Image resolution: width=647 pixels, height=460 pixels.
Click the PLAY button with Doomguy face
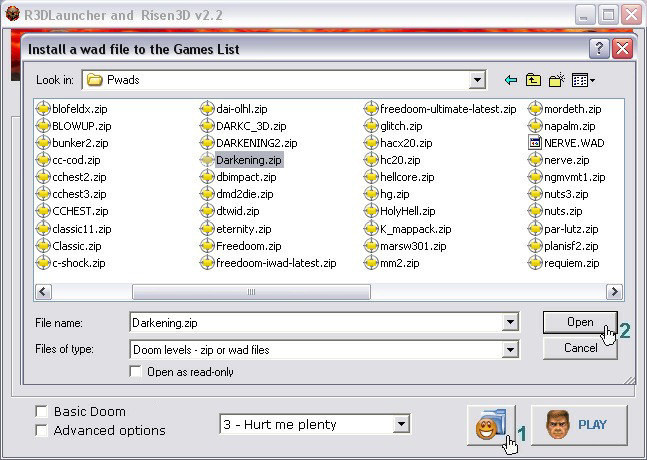coord(579,425)
